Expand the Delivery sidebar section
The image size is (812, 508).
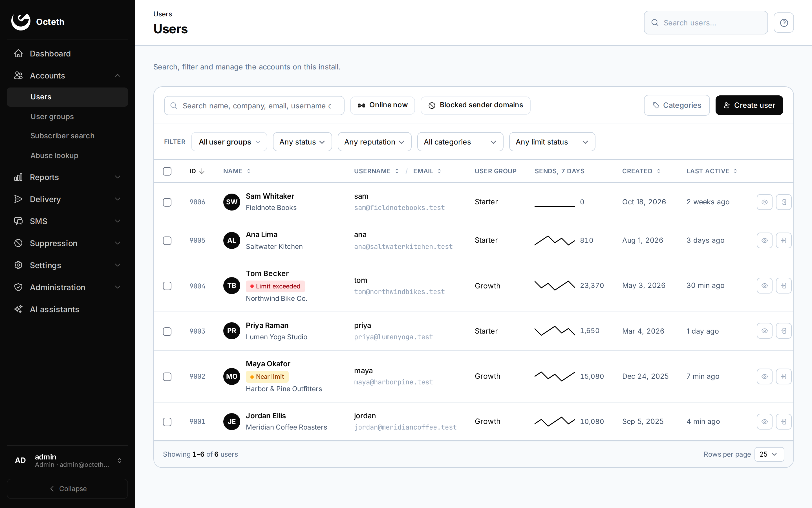click(67, 199)
